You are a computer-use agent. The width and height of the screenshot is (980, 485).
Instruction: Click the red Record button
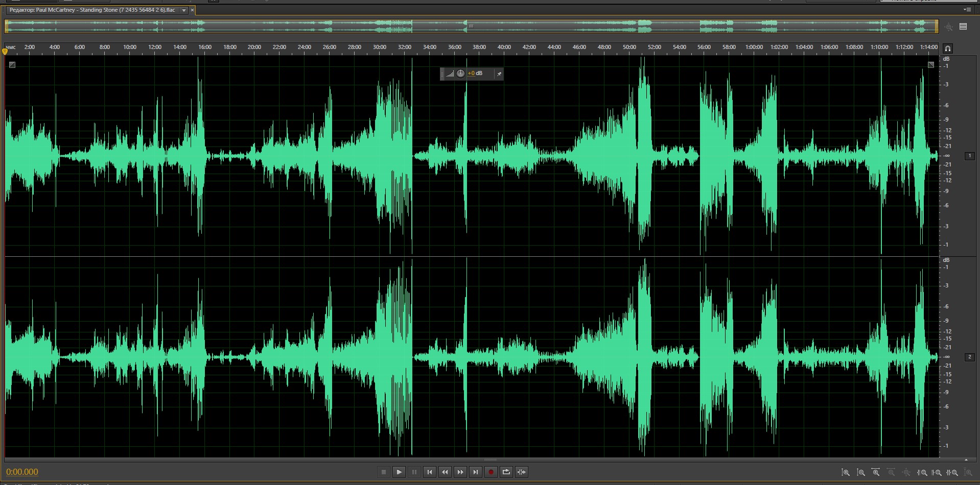491,472
